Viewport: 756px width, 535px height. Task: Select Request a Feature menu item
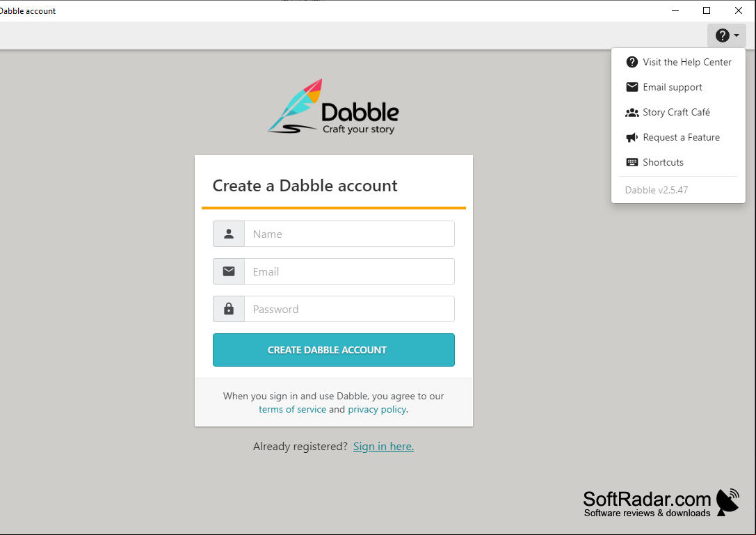[678, 138]
